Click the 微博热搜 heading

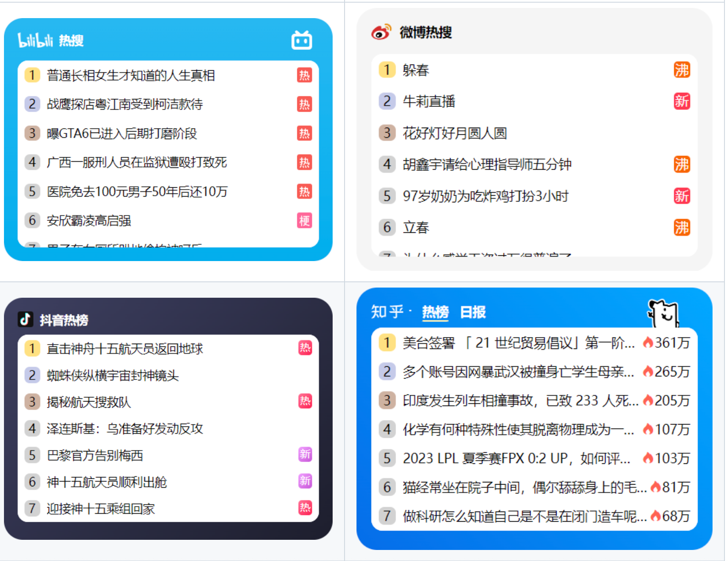coord(425,32)
